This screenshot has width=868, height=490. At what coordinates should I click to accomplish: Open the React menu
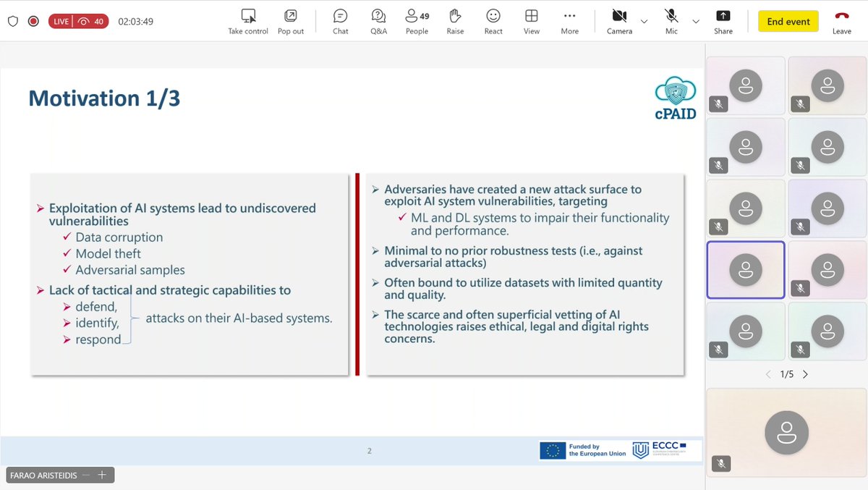tap(493, 20)
